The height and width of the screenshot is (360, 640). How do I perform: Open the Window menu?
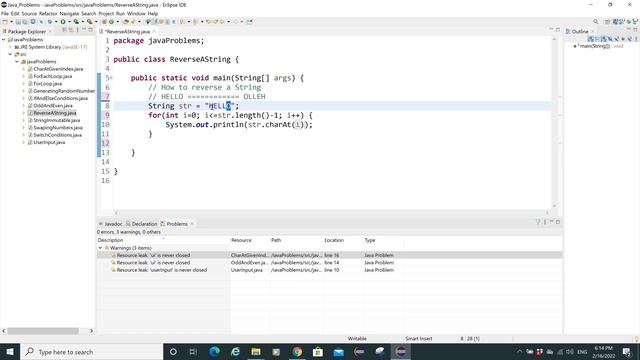(136, 13)
